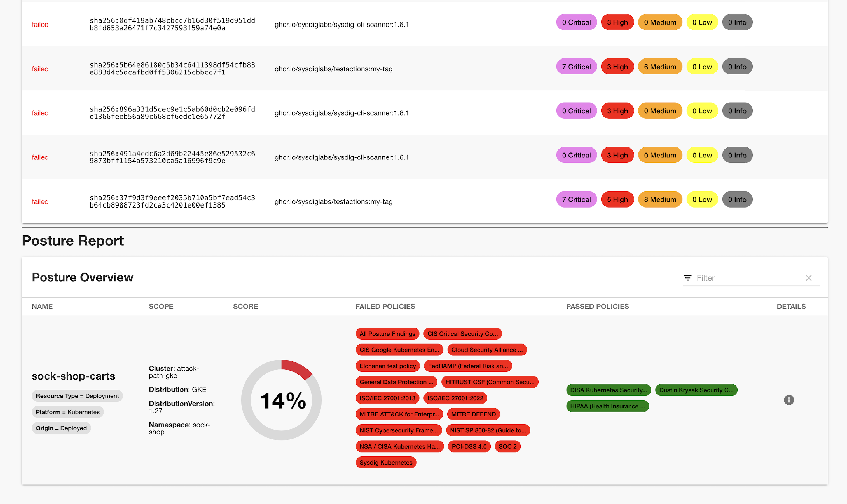Screen dimensions: 847x504
Task: Click the 14% posture score donut chart
Action: click(281, 400)
